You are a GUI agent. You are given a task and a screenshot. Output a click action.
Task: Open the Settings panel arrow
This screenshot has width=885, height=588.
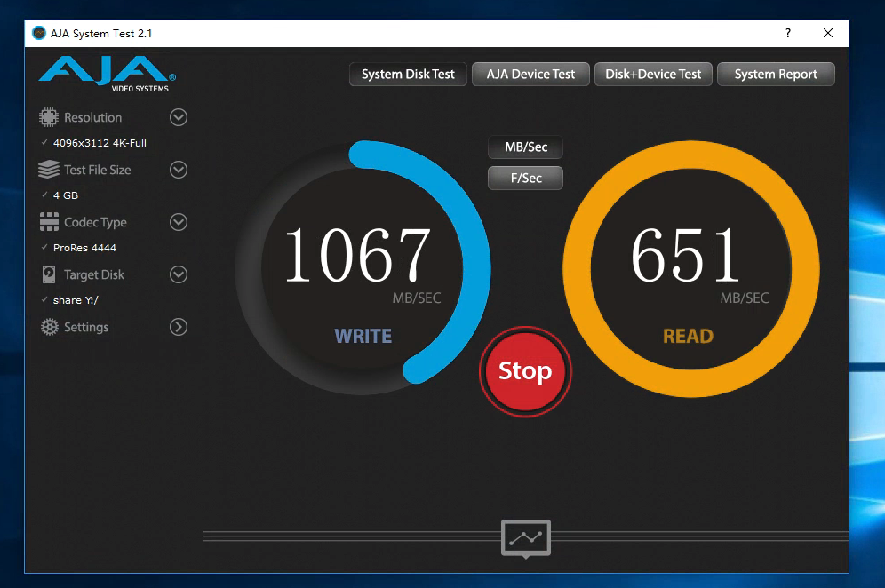[179, 327]
